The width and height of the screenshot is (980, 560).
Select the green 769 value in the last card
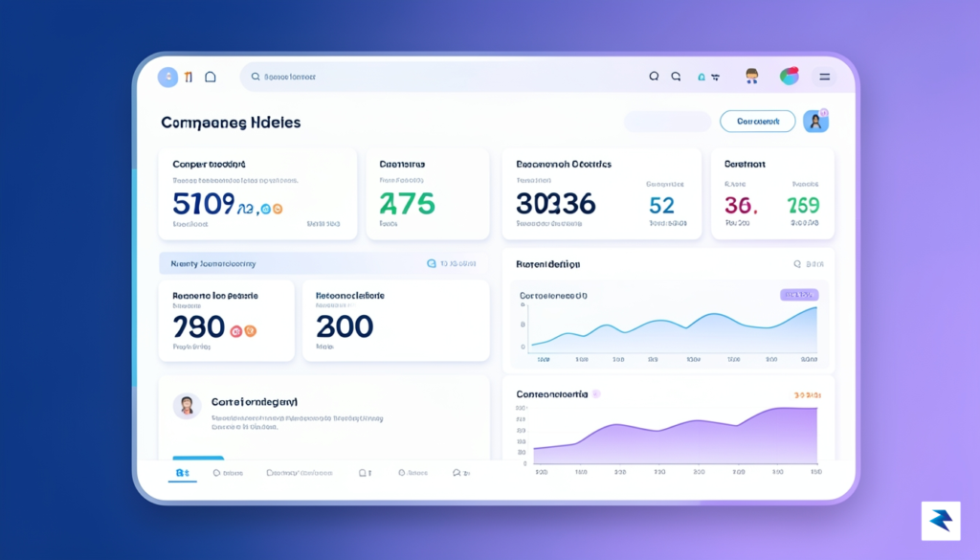tap(803, 205)
